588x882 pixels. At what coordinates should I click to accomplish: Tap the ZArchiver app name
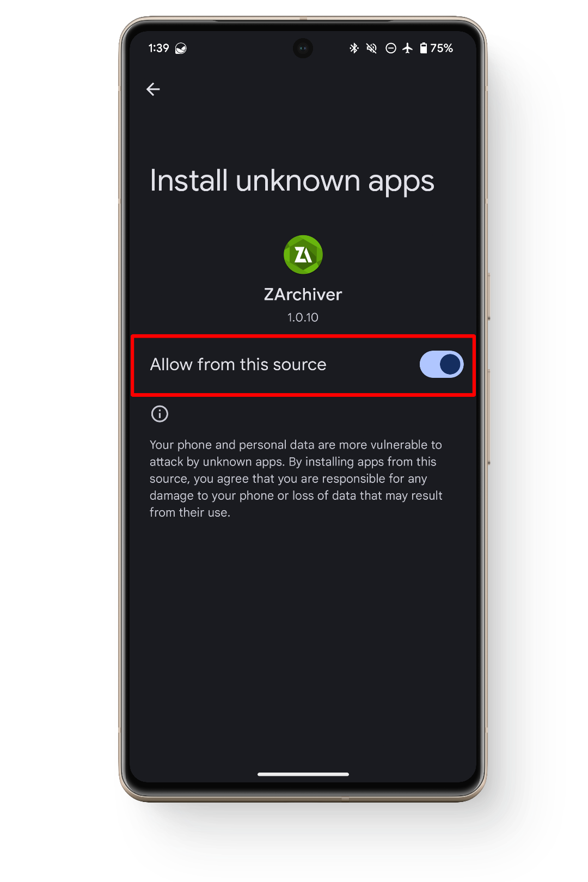point(303,294)
